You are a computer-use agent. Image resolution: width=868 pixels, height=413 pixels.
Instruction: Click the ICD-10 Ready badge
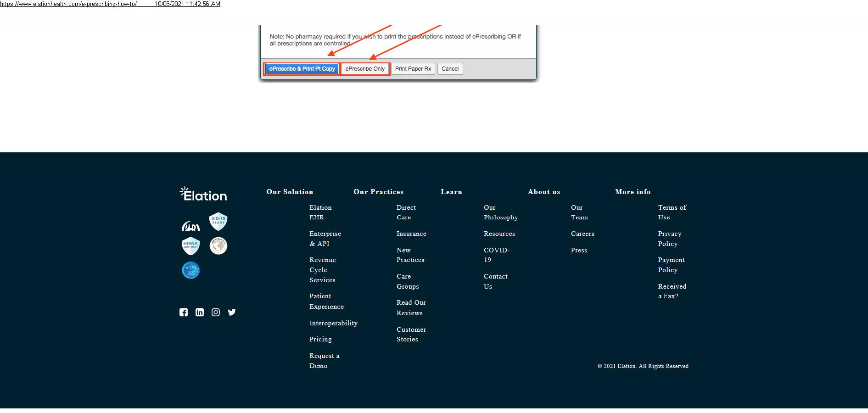pyautogui.click(x=218, y=222)
